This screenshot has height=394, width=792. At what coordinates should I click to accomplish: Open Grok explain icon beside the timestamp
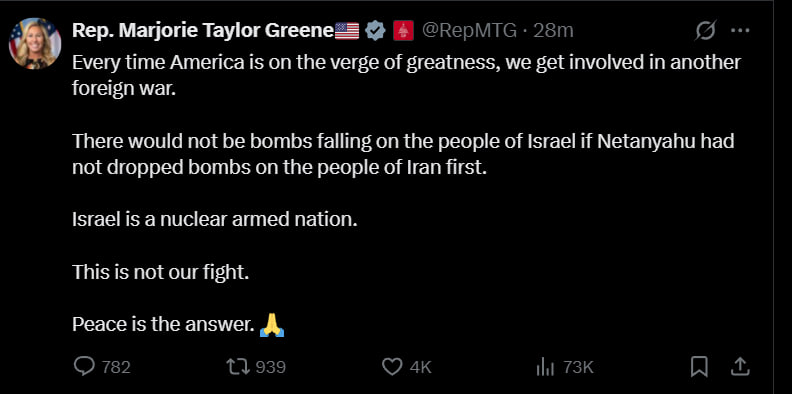point(705,31)
